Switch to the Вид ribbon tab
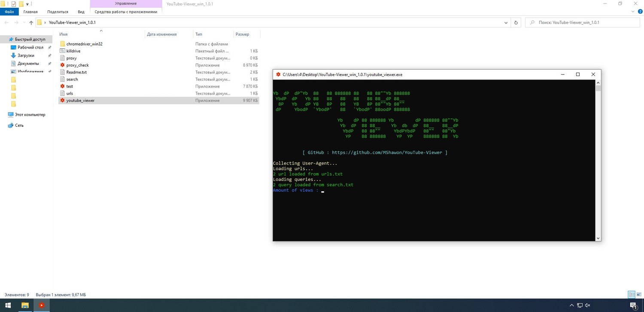Image resolution: width=644 pixels, height=312 pixels. (81, 12)
